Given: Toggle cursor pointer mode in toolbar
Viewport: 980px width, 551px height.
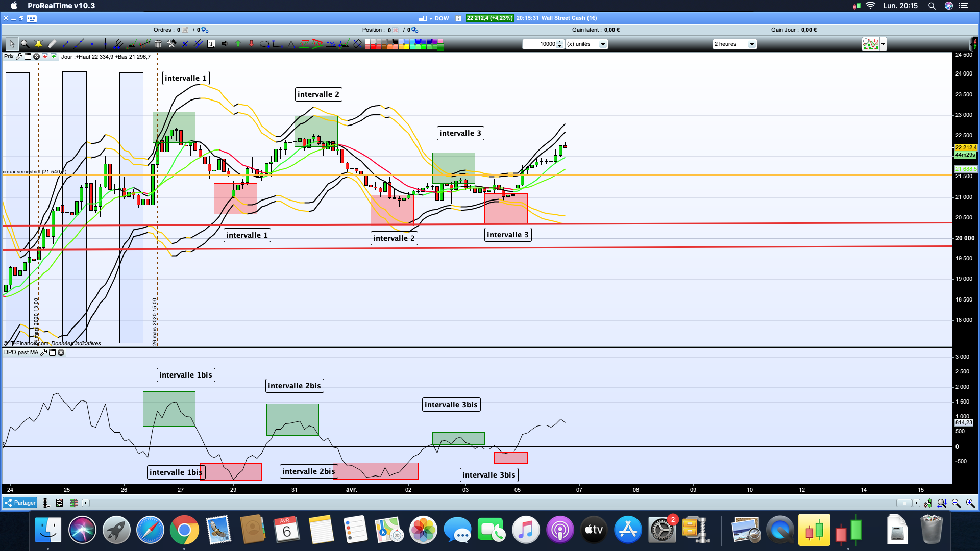Looking at the screenshot, I should click(x=12, y=44).
